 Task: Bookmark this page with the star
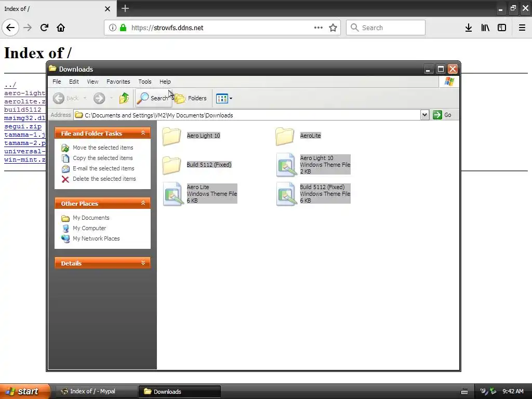tap(333, 28)
